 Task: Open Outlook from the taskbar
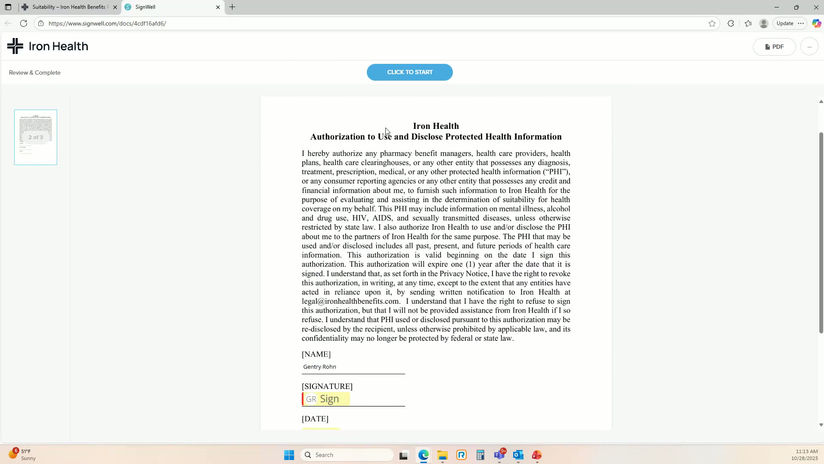[x=518, y=455]
